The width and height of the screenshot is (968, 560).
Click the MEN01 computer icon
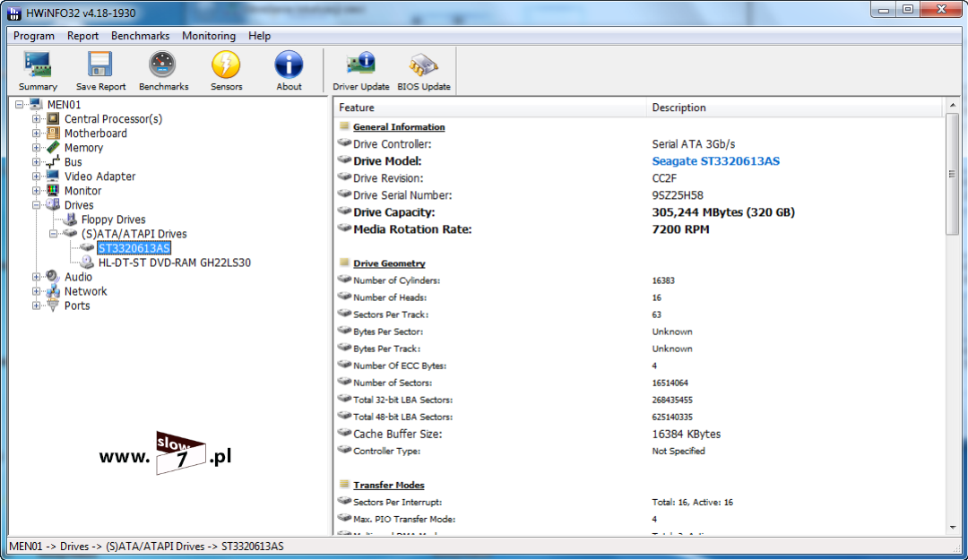[x=37, y=104]
